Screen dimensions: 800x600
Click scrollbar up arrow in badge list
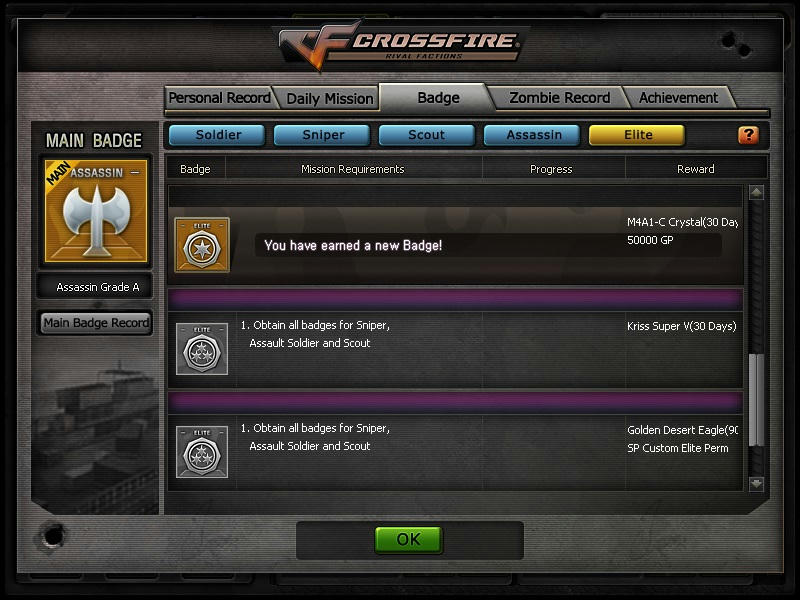tap(756, 193)
